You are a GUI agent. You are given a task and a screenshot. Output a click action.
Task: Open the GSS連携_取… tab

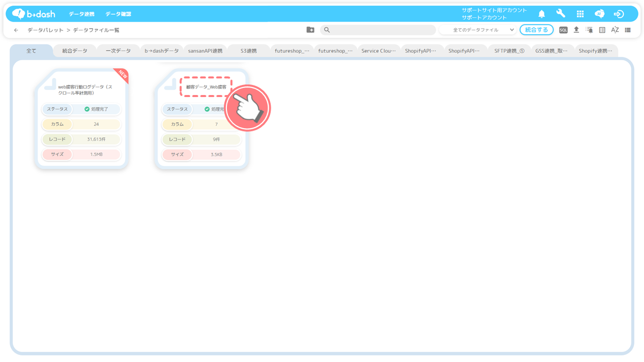click(551, 51)
